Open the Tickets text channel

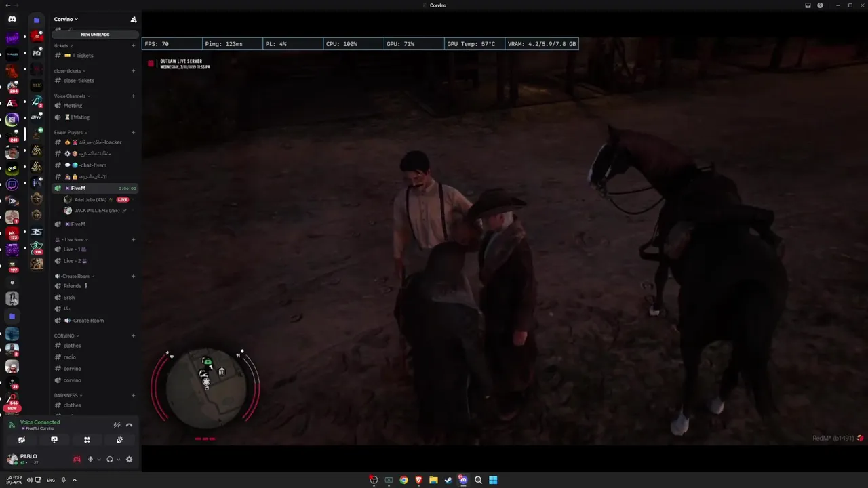tap(94, 56)
